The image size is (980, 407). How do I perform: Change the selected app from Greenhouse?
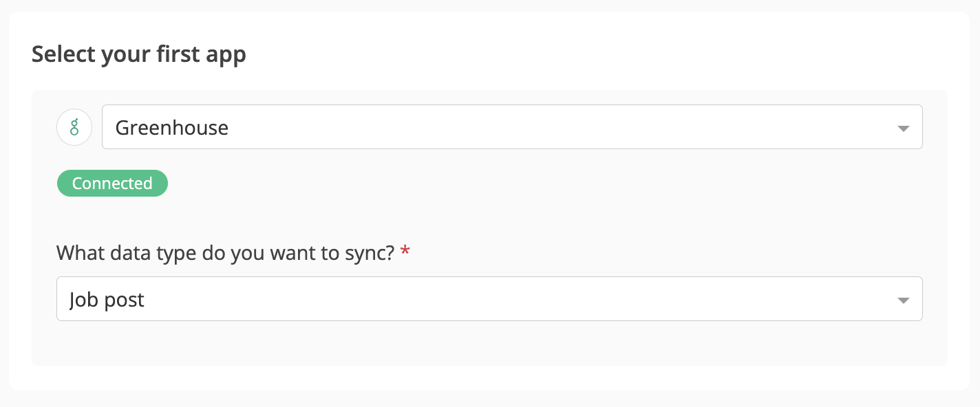(x=512, y=127)
